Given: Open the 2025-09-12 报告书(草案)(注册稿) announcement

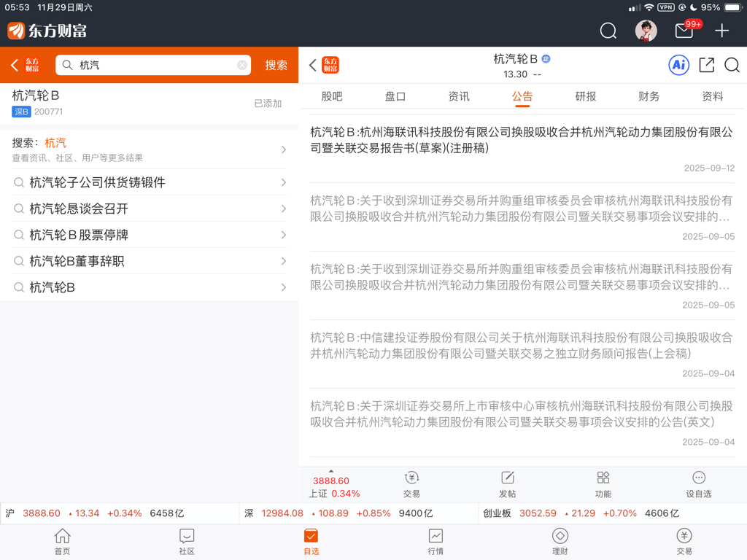Looking at the screenshot, I should click(522, 149).
